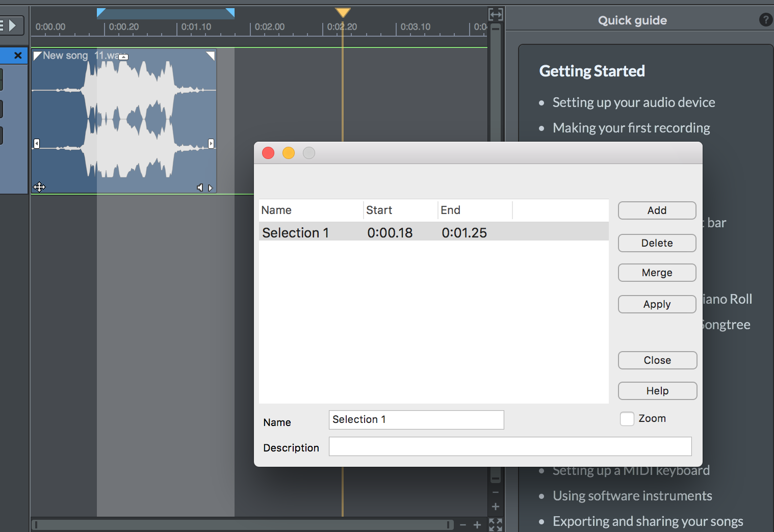The height and width of the screenshot is (532, 774).
Task: Open Setting up a MIDI keyboard link
Action: (x=631, y=470)
